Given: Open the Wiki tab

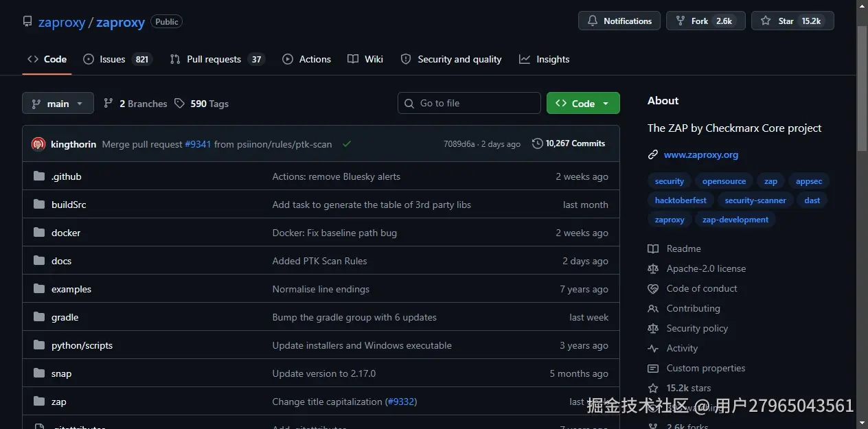Looking at the screenshot, I should pos(365,59).
